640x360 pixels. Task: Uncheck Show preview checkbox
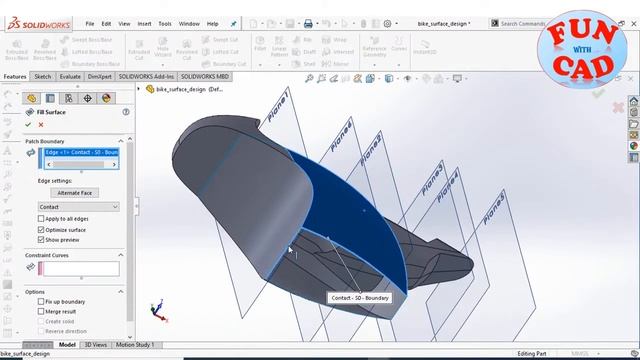pos(41,240)
